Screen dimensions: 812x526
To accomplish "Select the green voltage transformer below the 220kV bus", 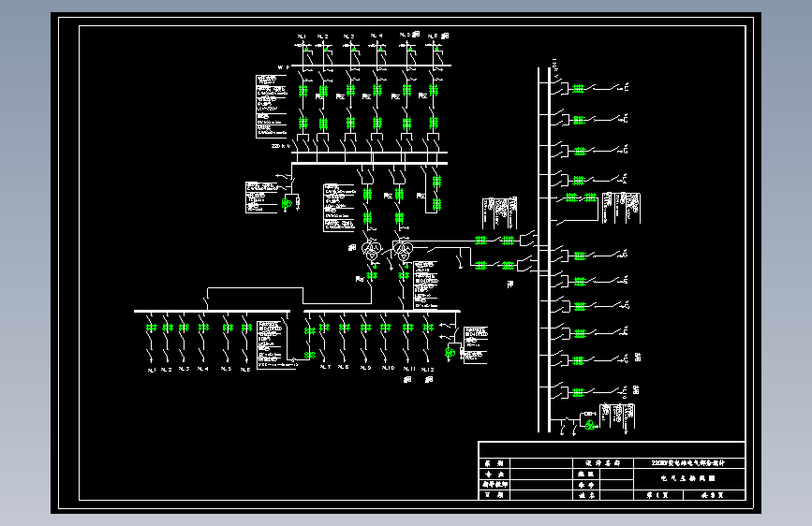I will point(287,203).
